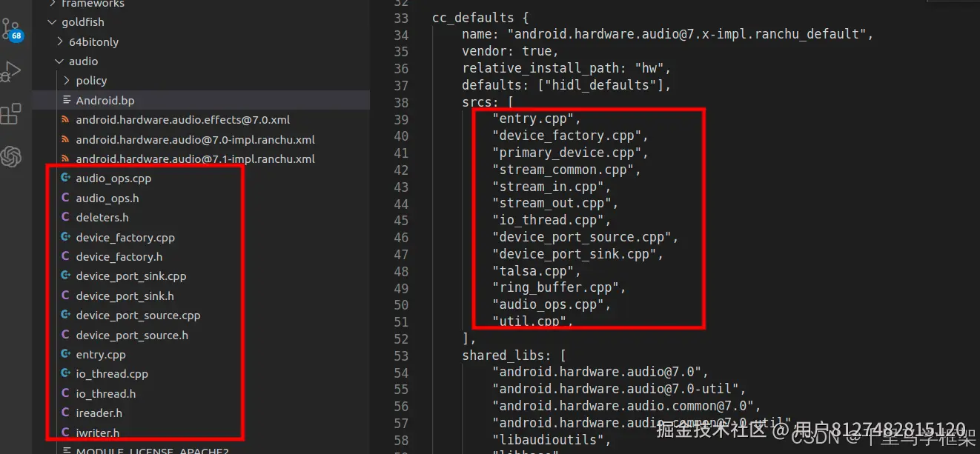Click line number 33 in the gutter
Viewport: 980px width, 454px height.
tap(401, 18)
